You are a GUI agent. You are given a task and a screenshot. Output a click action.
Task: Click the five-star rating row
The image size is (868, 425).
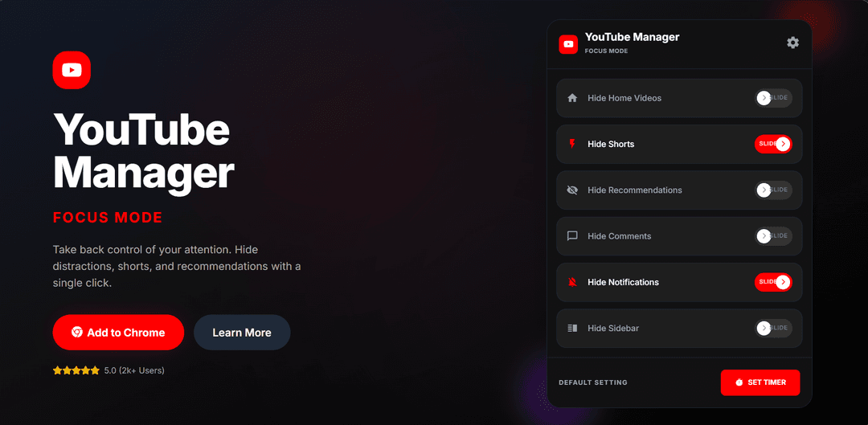coord(76,370)
